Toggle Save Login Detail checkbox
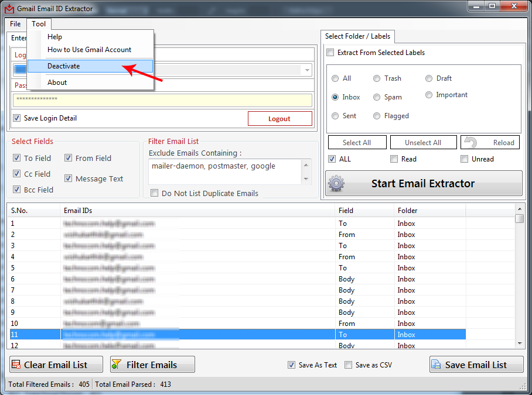This screenshot has width=532, height=395. [16, 118]
